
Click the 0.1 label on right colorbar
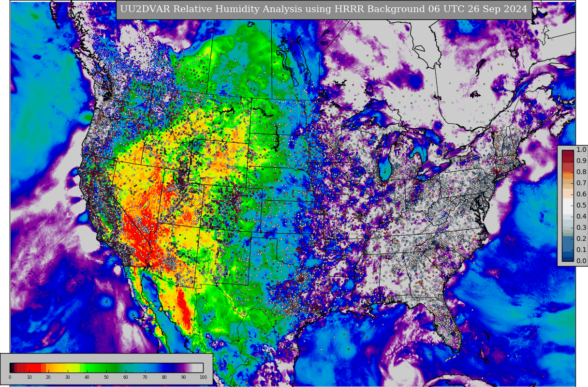point(581,250)
